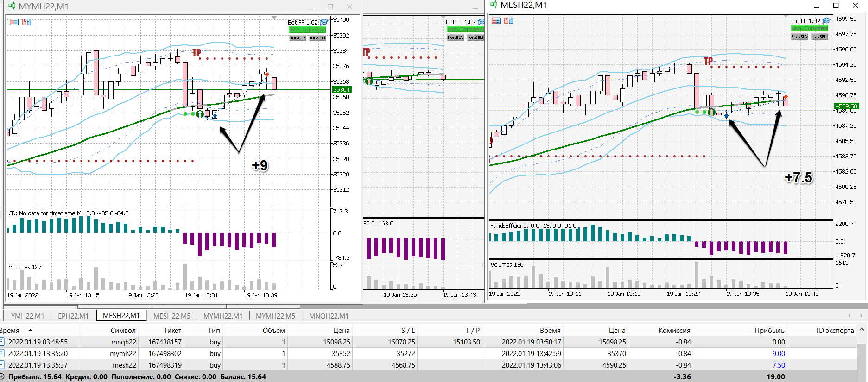Click the balance summary row icon beside Прибыль: 15.64
This screenshot has width=868, height=382.
coord(2,376)
